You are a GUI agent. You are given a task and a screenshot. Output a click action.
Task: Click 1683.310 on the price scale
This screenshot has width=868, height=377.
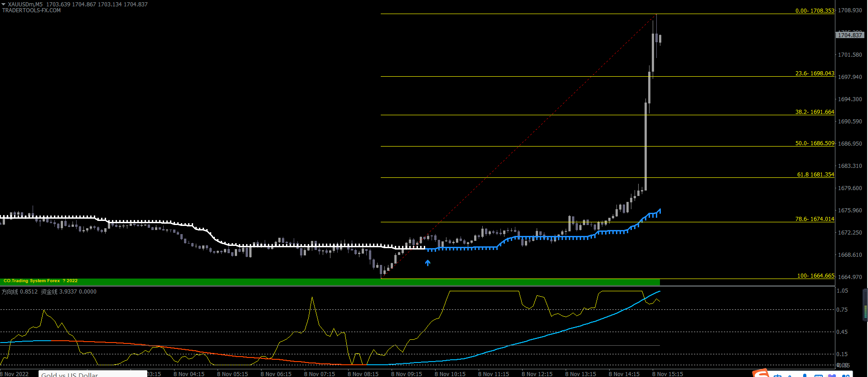click(x=850, y=166)
